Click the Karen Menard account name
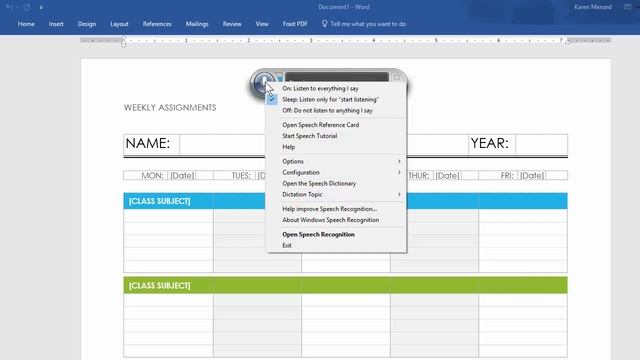Image resolution: width=640 pixels, height=360 pixels. [x=593, y=7]
